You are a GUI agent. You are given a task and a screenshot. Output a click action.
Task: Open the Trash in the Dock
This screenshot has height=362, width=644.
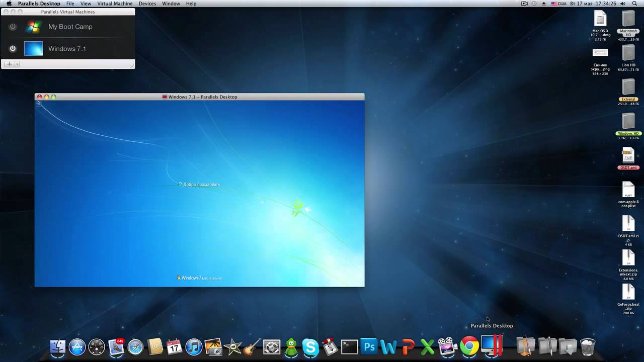588,347
